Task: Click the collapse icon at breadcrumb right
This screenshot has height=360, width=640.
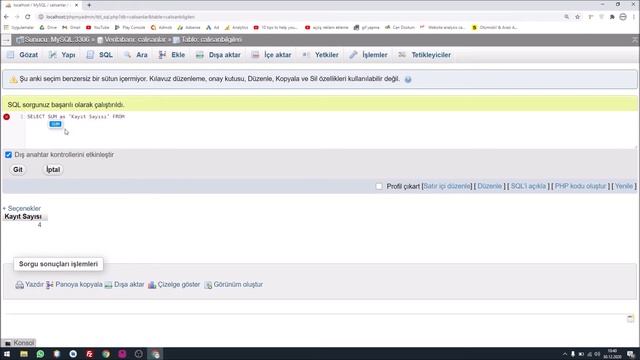Action: [635, 40]
